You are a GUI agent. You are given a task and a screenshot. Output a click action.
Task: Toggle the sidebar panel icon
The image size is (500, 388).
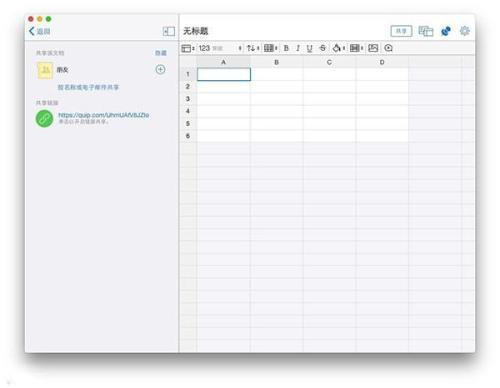[x=169, y=31]
